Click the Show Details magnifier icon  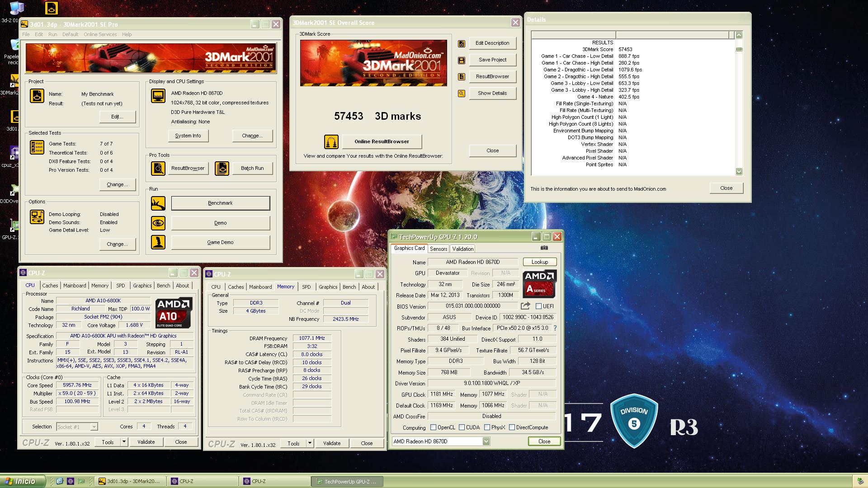click(x=462, y=94)
